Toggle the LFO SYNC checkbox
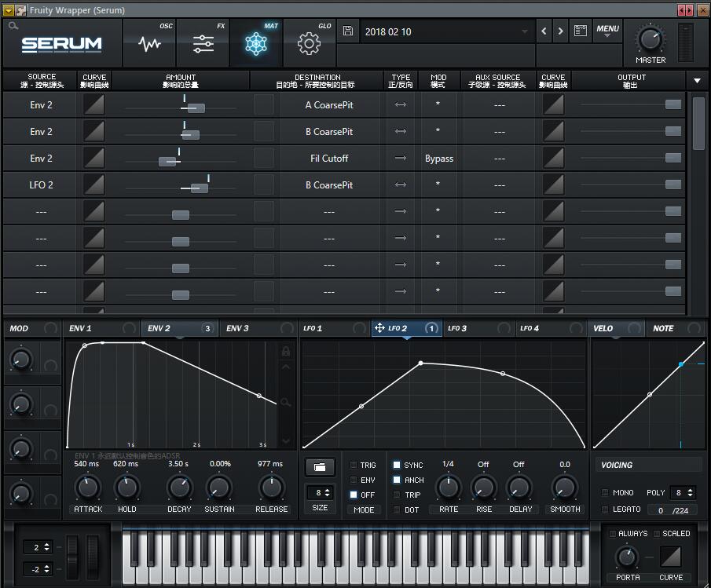The image size is (711, 588). coord(397,465)
